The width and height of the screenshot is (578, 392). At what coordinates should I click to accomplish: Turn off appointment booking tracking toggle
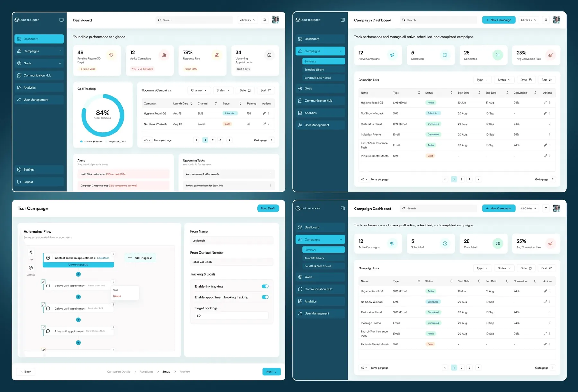click(265, 297)
